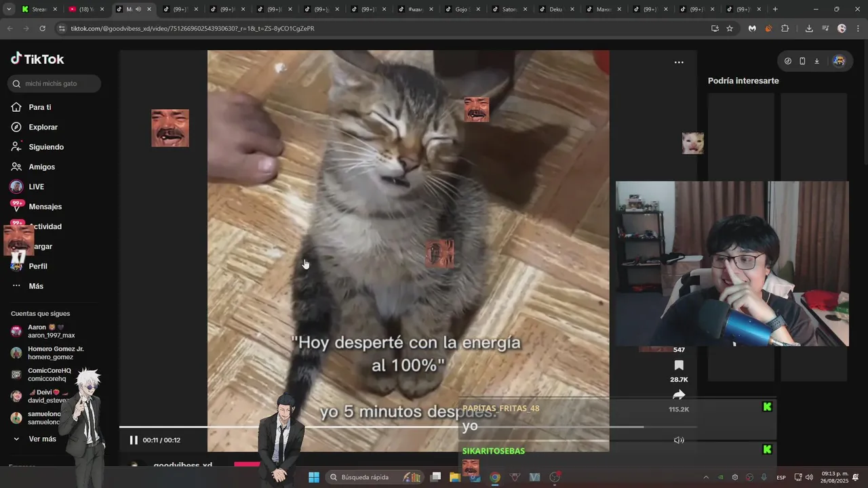Click the download desktop app icon

pyautogui.click(x=816, y=61)
